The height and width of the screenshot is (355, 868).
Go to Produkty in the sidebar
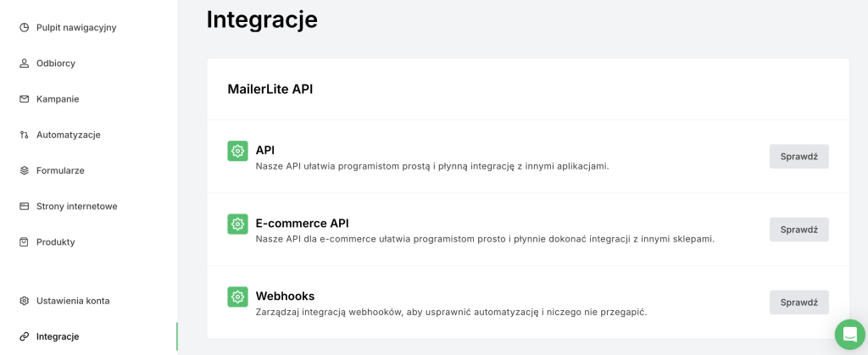point(55,241)
